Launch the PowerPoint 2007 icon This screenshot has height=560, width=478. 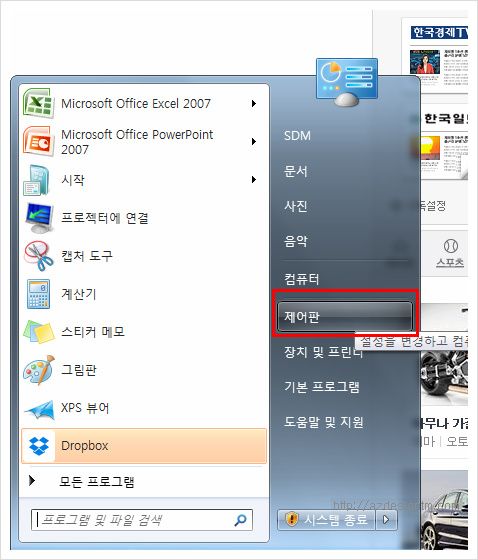pyautogui.click(x=39, y=141)
